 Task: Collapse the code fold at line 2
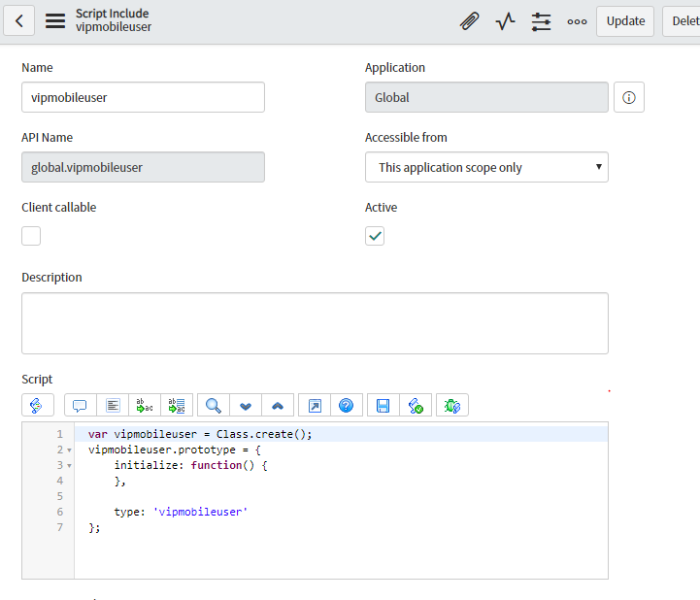pyautogui.click(x=69, y=450)
